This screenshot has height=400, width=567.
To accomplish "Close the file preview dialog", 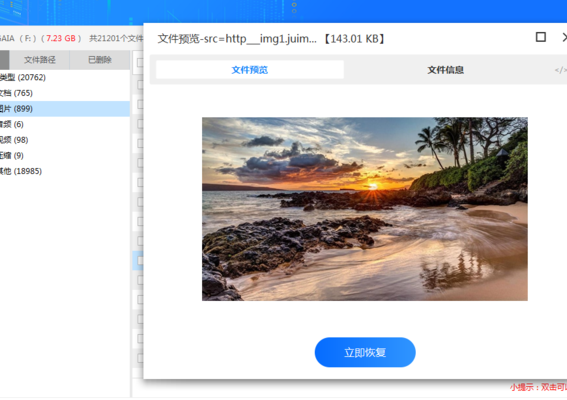I will [564, 37].
